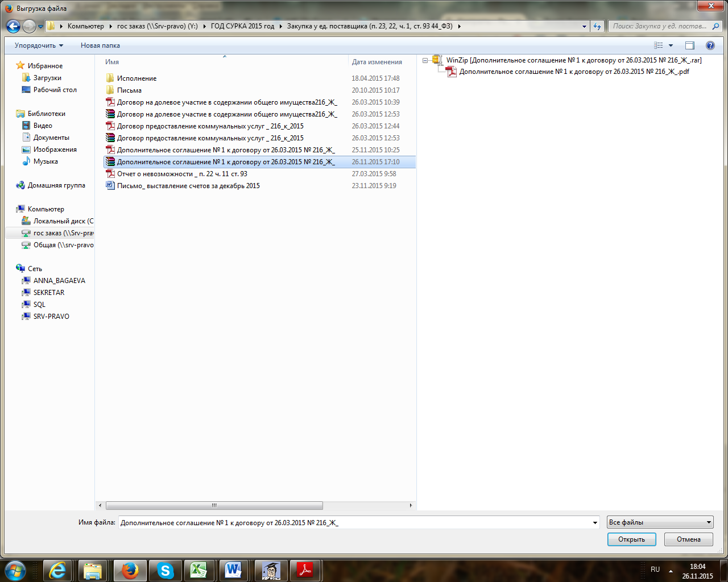Open Help with the question mark icon

tap(710, 45)
